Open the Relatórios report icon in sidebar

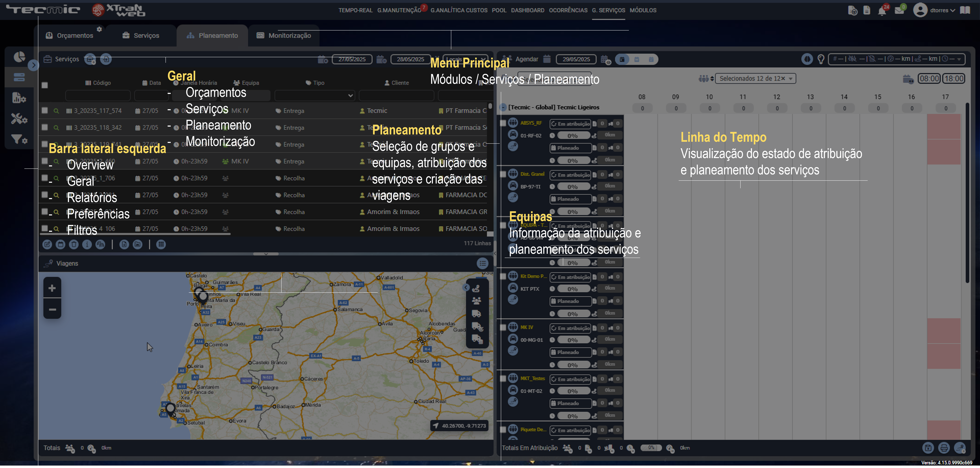click(19, 98)
